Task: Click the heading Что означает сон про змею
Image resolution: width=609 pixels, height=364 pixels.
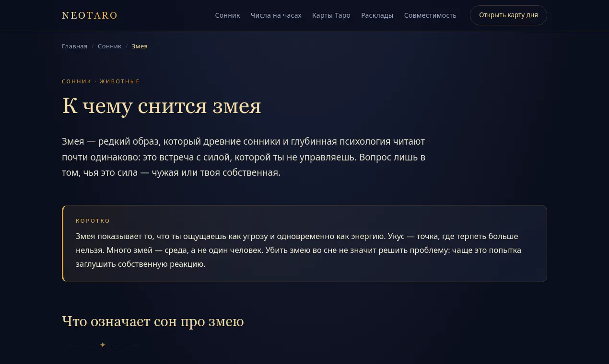Action: coord(153,321)
